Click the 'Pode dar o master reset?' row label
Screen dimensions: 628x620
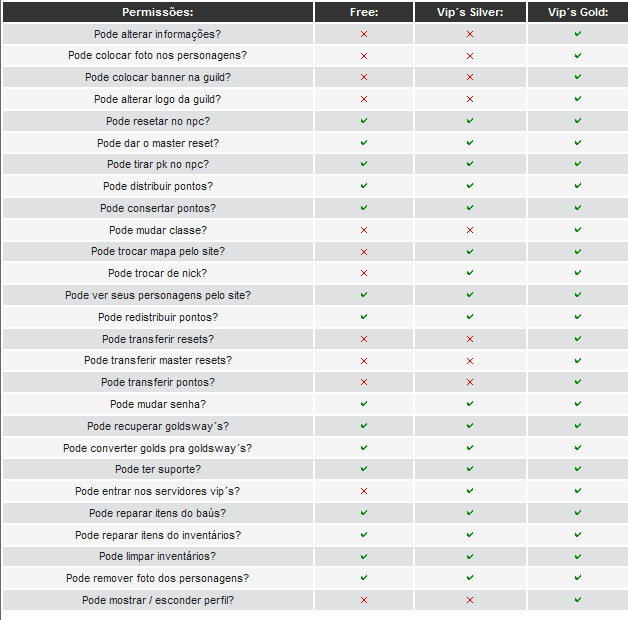click(158, 143)
